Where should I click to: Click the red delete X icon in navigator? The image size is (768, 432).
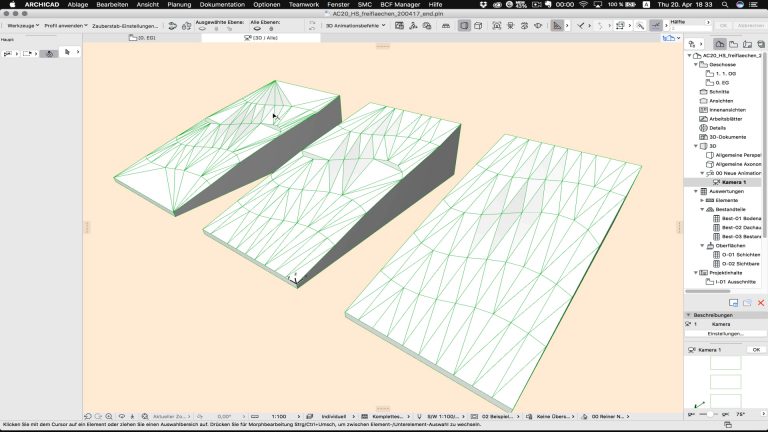click(761, 301)
